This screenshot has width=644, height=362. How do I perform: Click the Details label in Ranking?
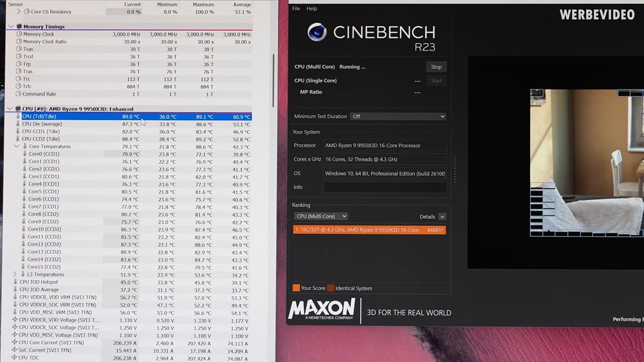point(427,217)
